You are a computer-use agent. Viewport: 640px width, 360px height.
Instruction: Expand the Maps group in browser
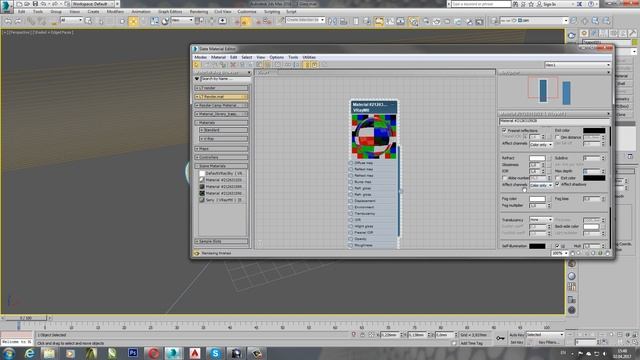click(222, 149)
